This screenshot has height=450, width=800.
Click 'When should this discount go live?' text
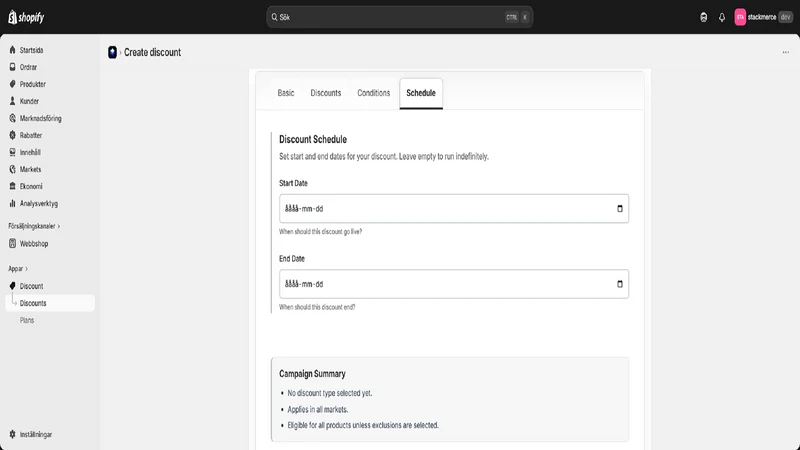tap(320, 231)
